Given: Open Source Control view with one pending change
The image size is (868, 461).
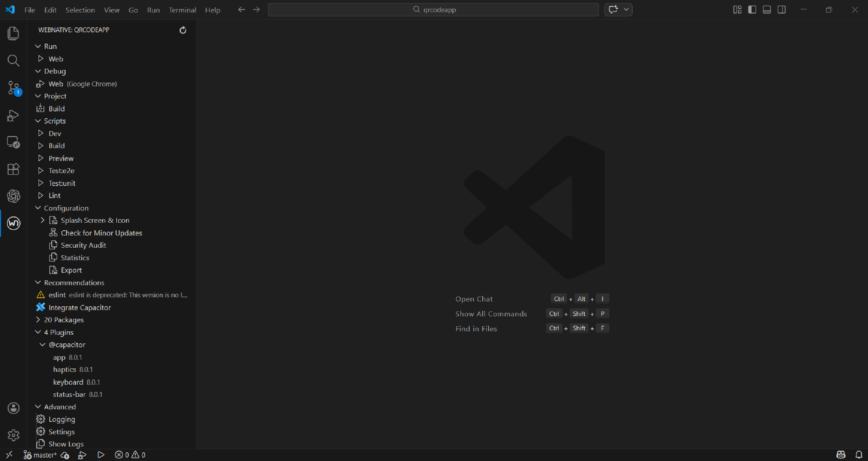Looking at the screenshot, I should click(14, 88).
